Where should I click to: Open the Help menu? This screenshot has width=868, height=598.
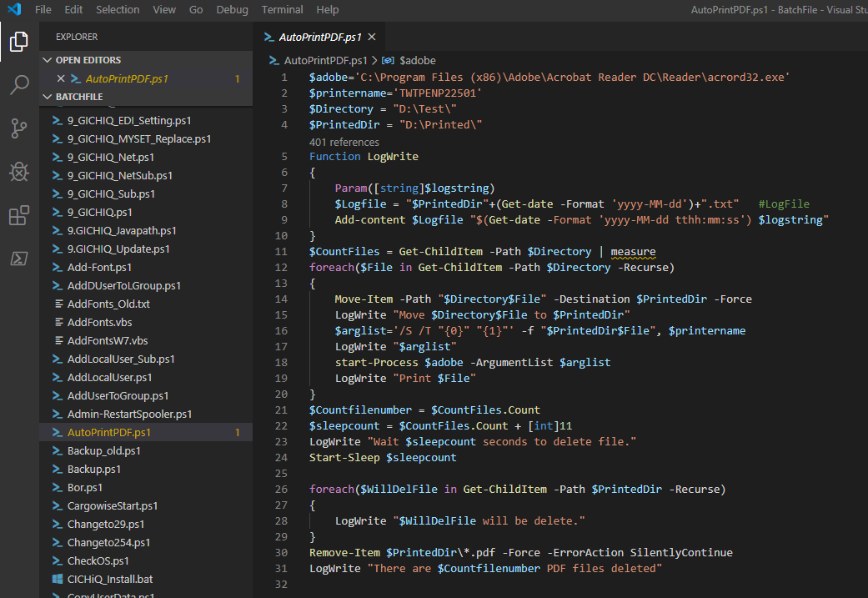[x=327, y=9]
